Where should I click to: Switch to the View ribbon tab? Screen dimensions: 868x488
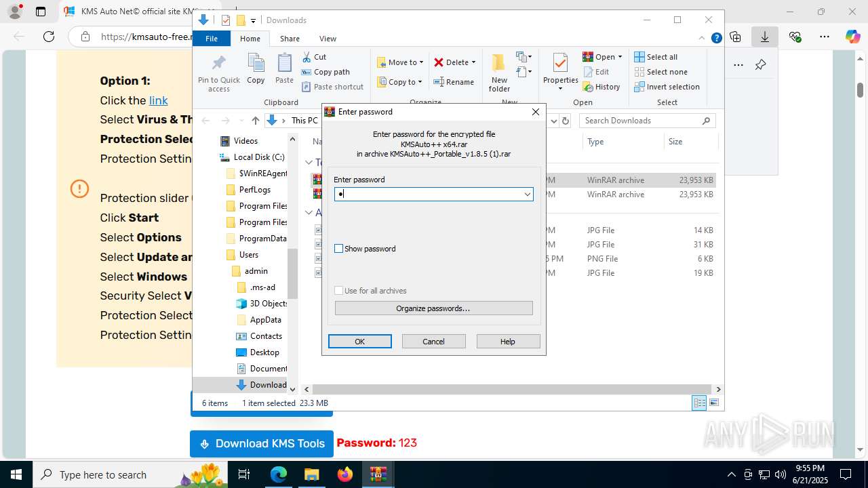pos(328,39)
